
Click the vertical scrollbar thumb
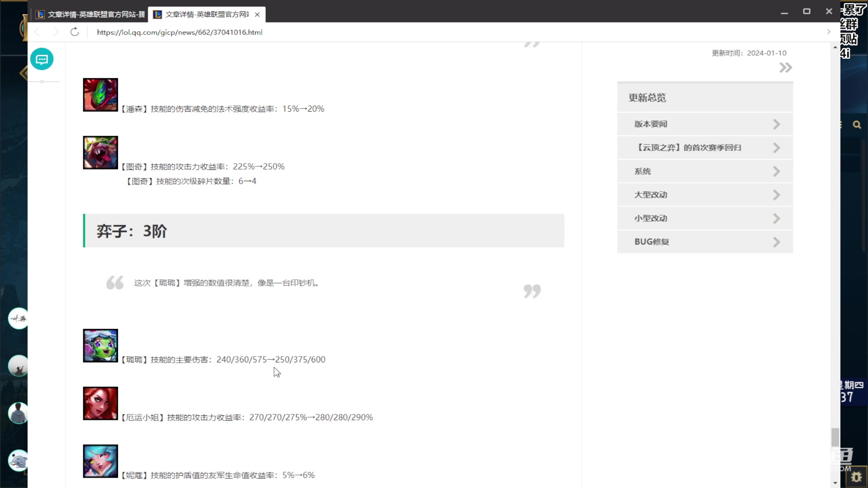(835, 437)
